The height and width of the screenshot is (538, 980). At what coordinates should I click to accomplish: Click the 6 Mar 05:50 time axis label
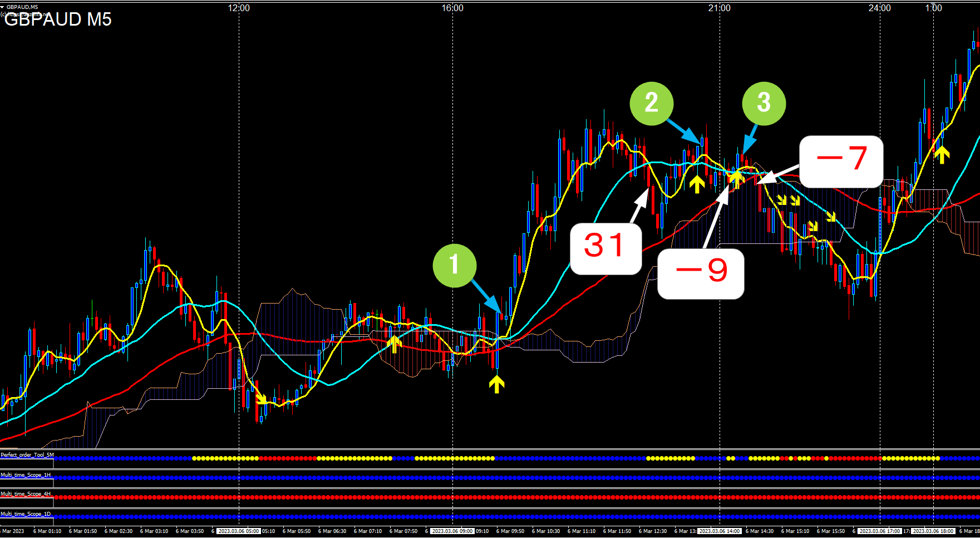(297, 531)
